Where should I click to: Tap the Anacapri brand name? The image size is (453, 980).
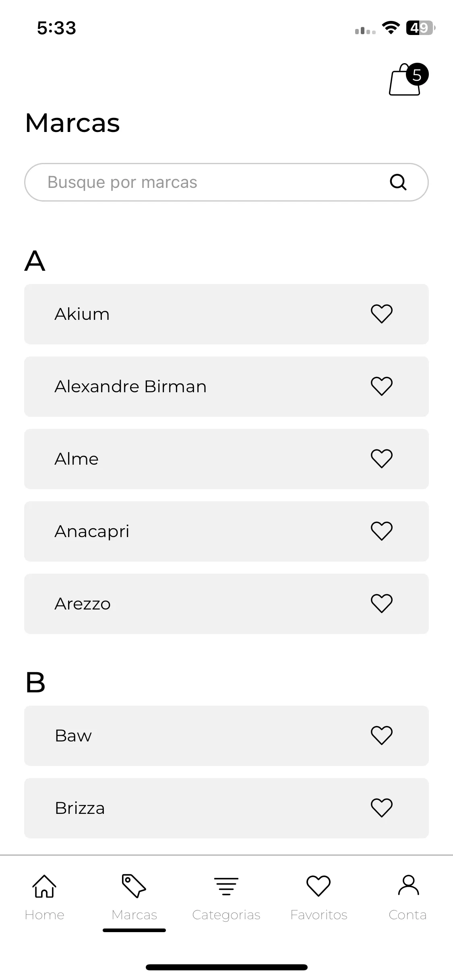coord(92,532)
